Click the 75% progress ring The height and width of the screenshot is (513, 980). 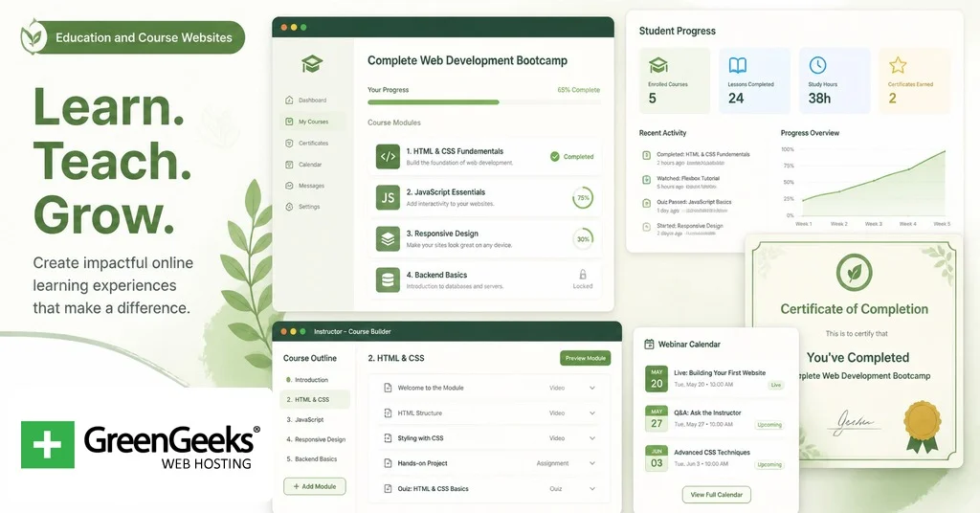(583, 197)
